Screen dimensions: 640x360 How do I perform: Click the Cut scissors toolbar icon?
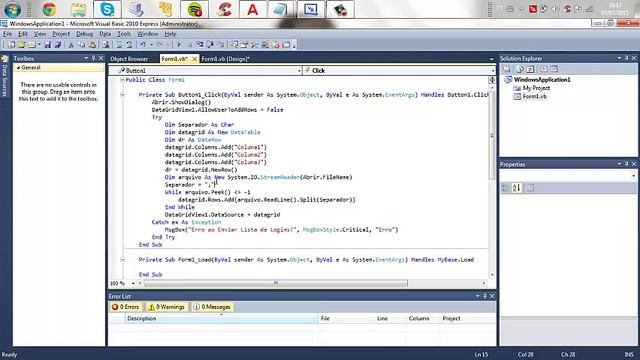[x=71, y=45]
